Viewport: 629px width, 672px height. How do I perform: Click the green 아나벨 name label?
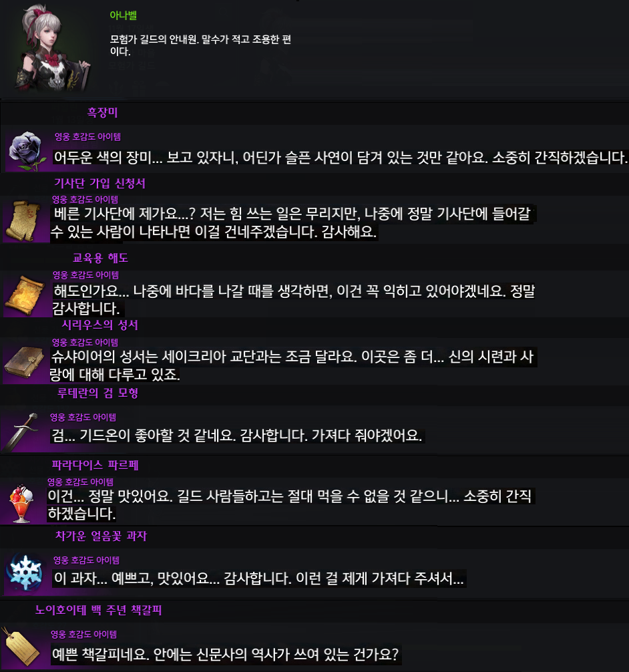click(x=124, y=15)
